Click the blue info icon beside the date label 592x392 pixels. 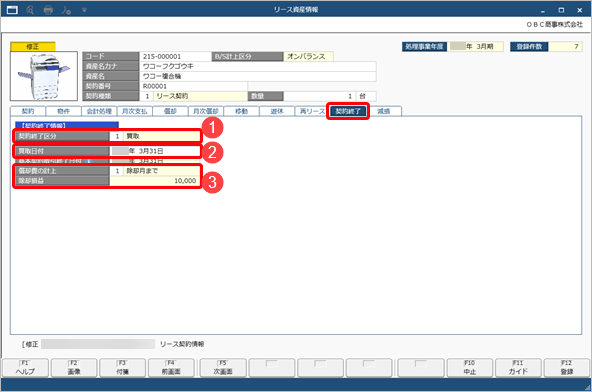coord(88,161)
